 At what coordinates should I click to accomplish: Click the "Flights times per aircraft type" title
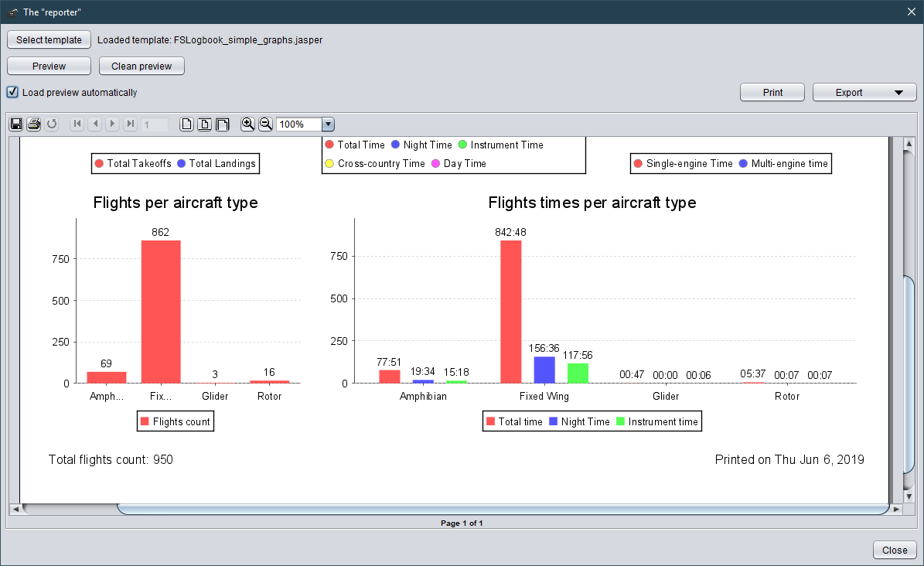[x=592, y=203]
